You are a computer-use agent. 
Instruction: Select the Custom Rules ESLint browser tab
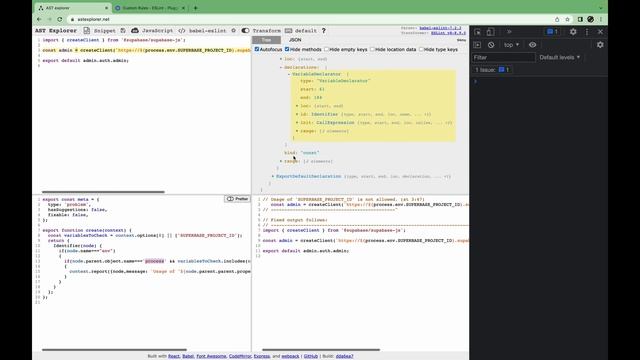pos(150,8)
